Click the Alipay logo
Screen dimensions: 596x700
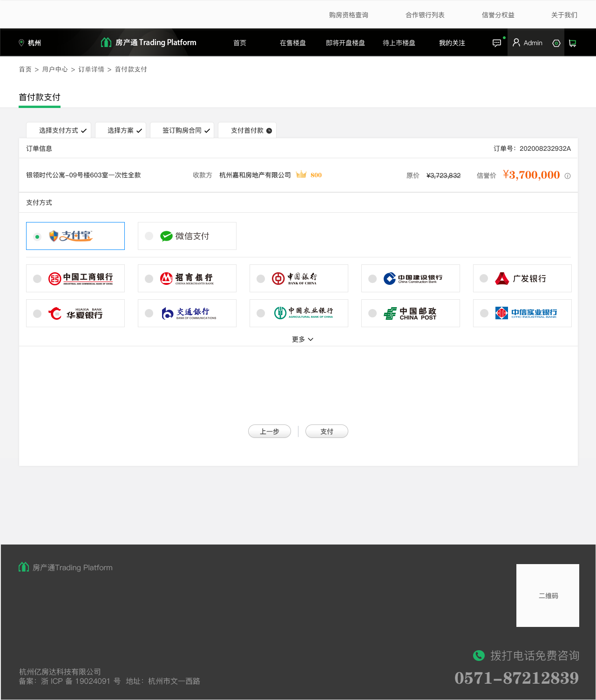click(71, 236)
